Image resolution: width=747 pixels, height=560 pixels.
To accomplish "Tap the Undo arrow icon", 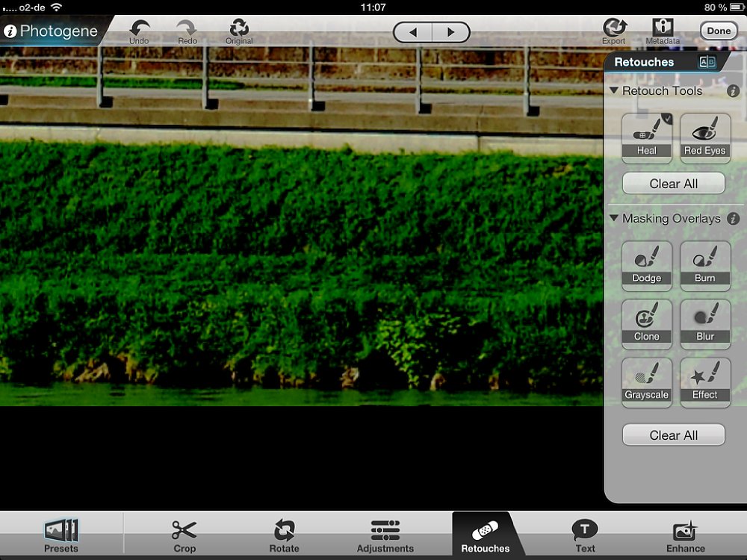I will coord(139,29).
